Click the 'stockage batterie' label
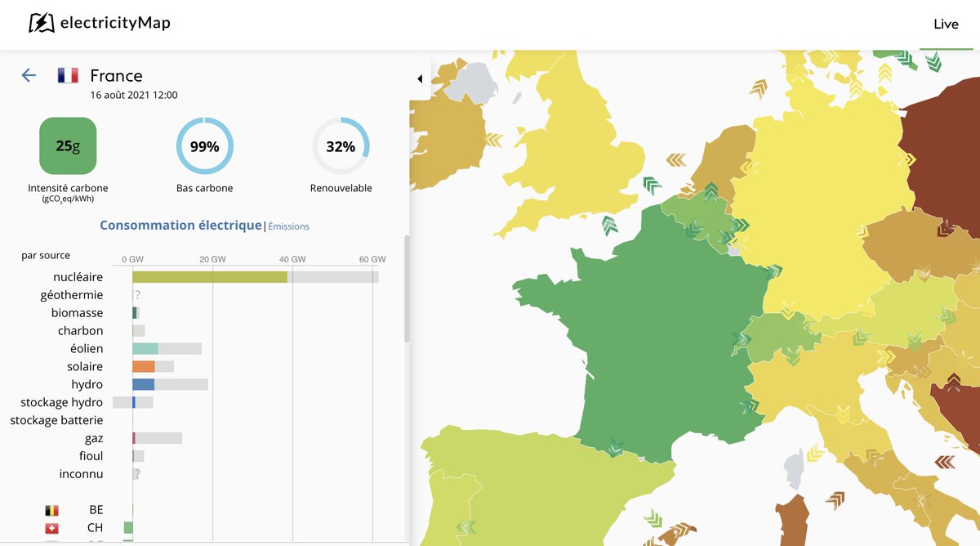Viewport: 980px width, 546px height. pyautogui.click(x=56, y=420)
